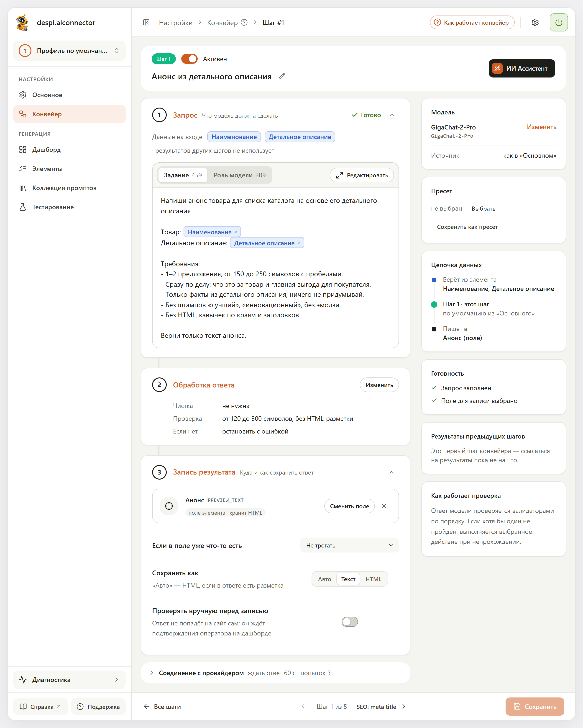Collapse the Запрос section chevron
Screen dimensions: 583x728
coord(392,115)
